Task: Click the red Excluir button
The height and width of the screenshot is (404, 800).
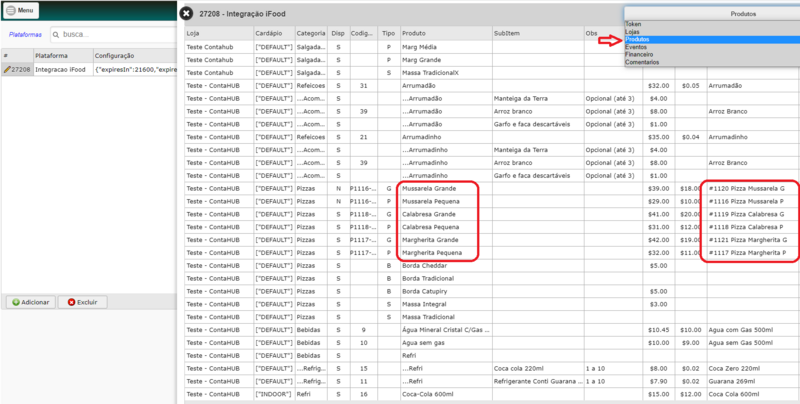Action: pyautogui.click(x=83, y=302)
